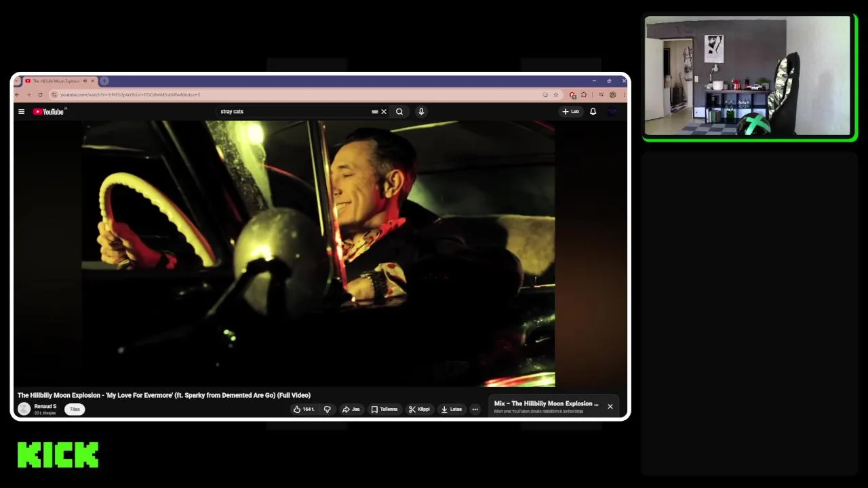This screenshot has width=868, height=488.
Task: Dislike the video with thumbs down
Action: point(328,409)
